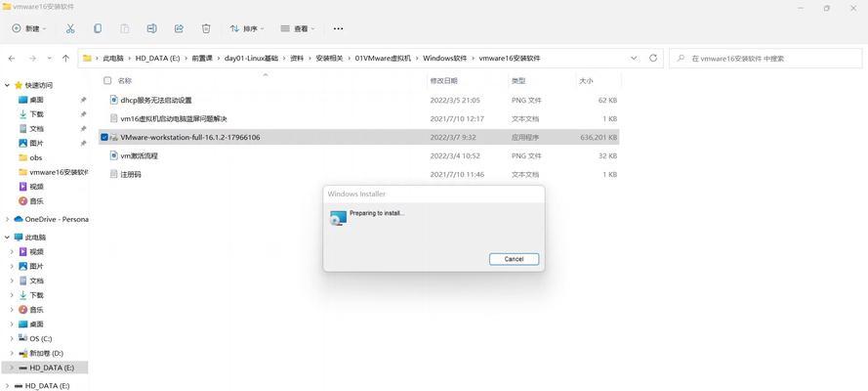Click the pin icon beside 下载
Screen dimensions: 868x391
pyautogui.click(x=83, y=114)
